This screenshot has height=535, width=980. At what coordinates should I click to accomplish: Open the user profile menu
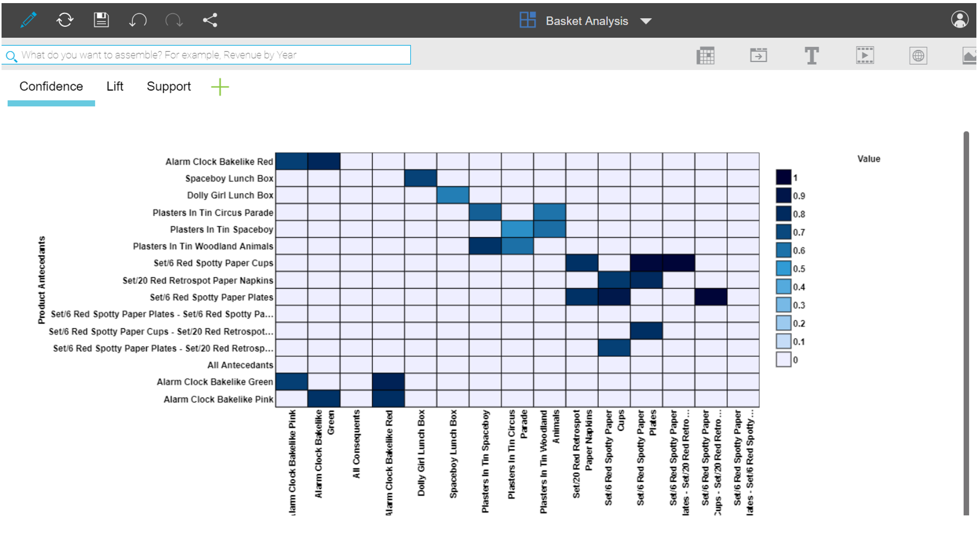(x=959, y=20)
